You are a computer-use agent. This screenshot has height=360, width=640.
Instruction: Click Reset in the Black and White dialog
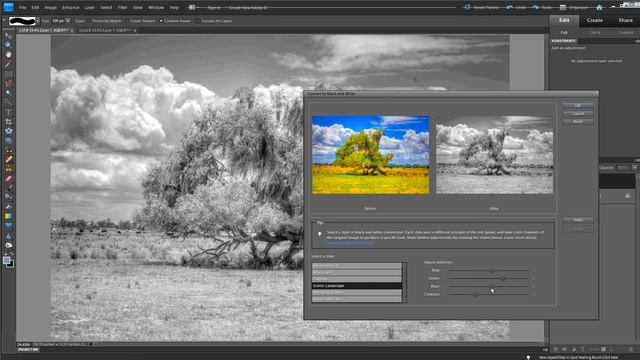click(x=578, y=121)
